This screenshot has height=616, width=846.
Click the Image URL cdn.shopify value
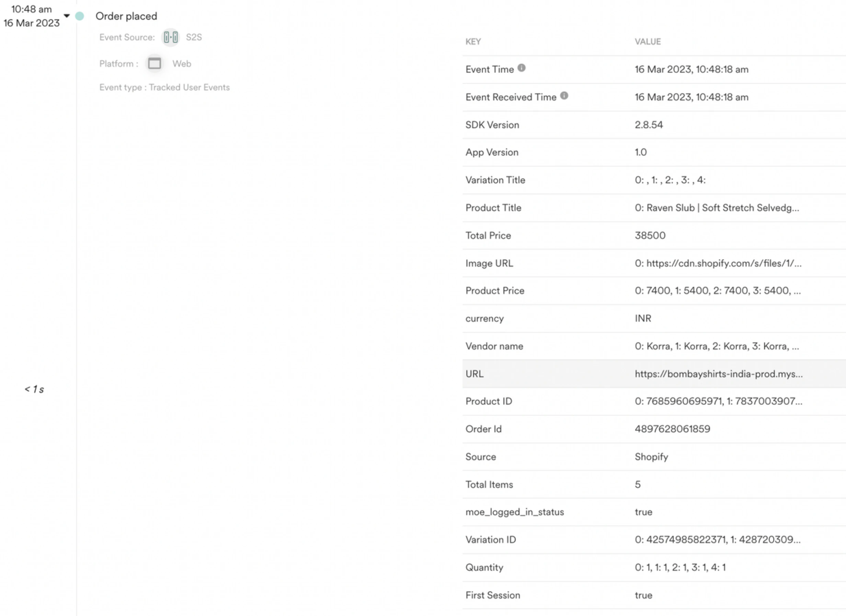pos(718,263)
